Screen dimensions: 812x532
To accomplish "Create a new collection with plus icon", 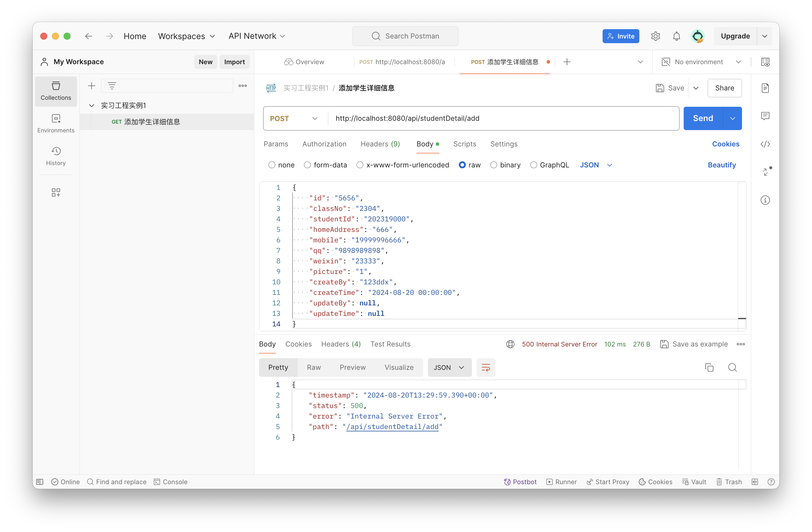I will click(x=91, y=86).
